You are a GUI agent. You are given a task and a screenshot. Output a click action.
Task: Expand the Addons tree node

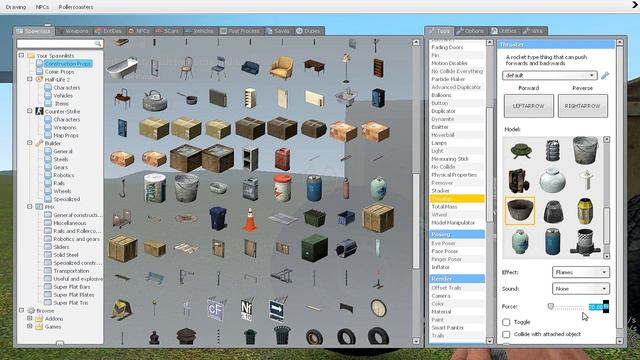point(30,318)
